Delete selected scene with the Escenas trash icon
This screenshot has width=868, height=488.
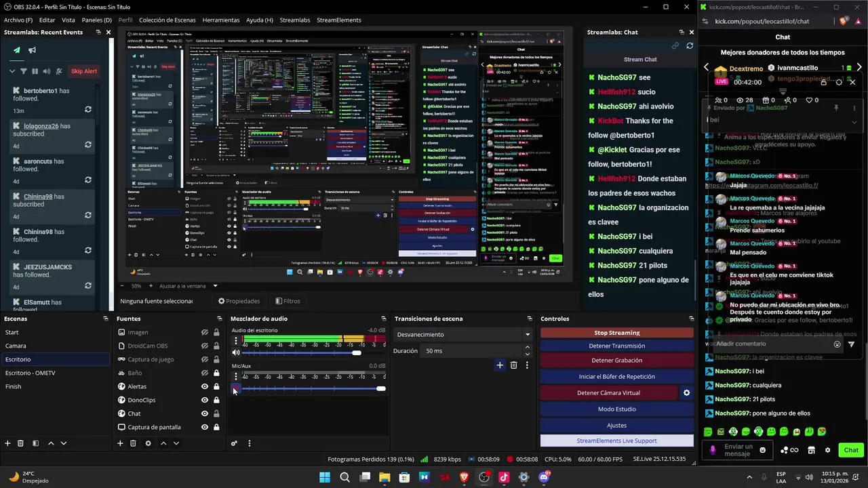pos(20,443)
